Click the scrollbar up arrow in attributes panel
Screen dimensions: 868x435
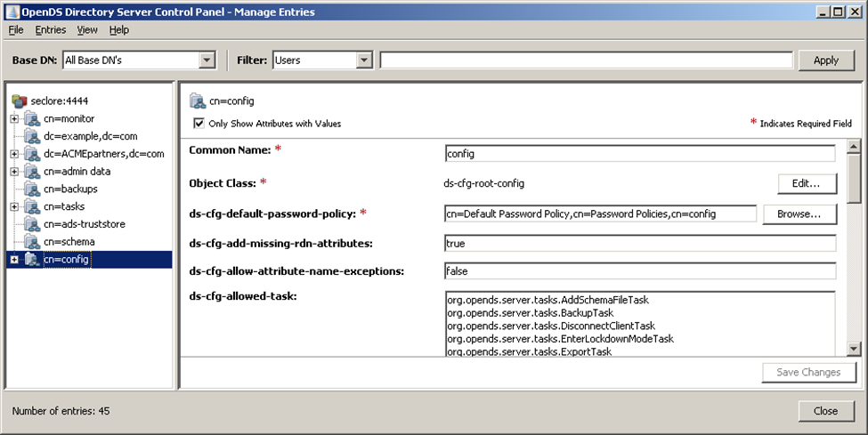pos(854,146)
